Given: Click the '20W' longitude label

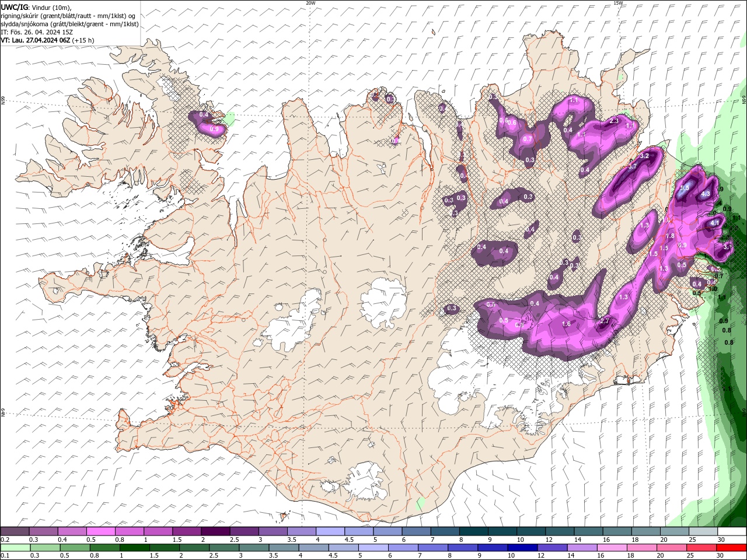Looking at the screenshot, I should tap(310, 3).
